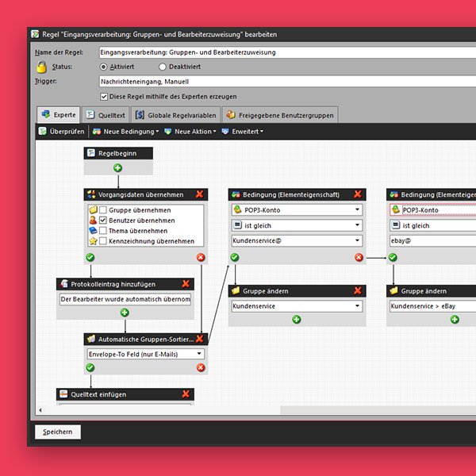The image size is (476, 476).
Task: Click the horizontal scrollbar left arrow
Action: pyautogui.click(x=40, y=410)
